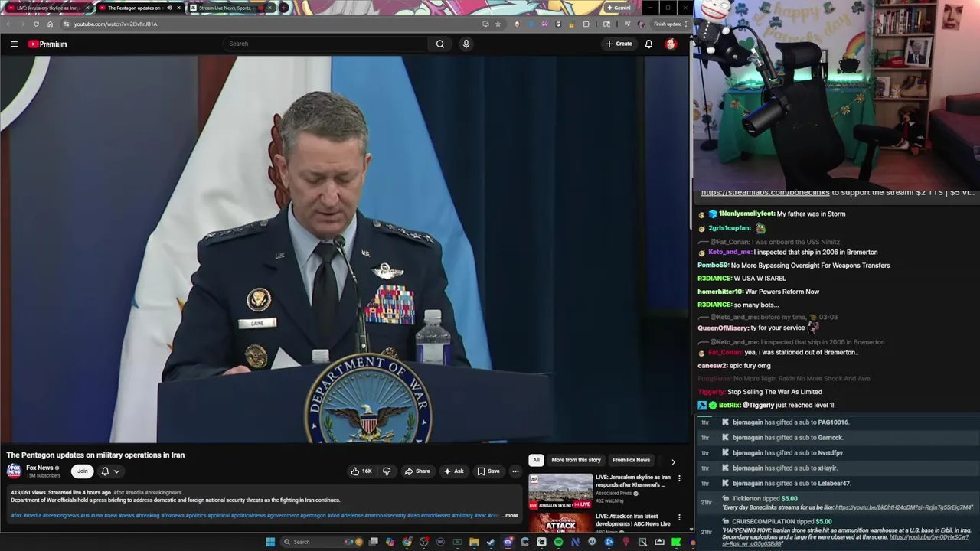
Task: Select the All filter chip
Action: [x=536, y=460]
